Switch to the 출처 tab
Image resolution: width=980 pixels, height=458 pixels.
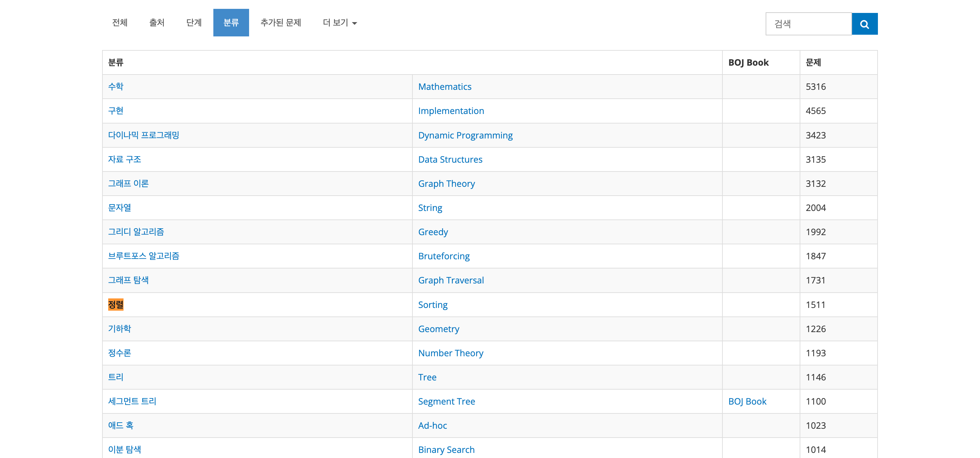click(x=157, y=23)
